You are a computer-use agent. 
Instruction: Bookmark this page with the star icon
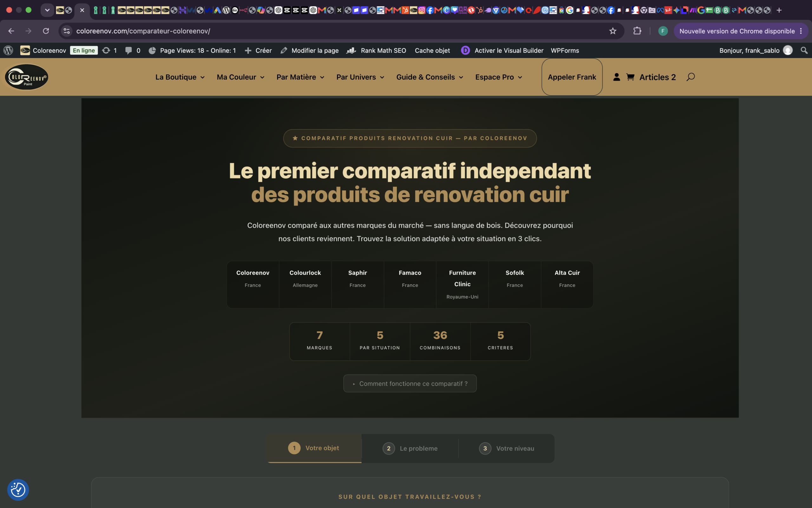coord(613,31)
